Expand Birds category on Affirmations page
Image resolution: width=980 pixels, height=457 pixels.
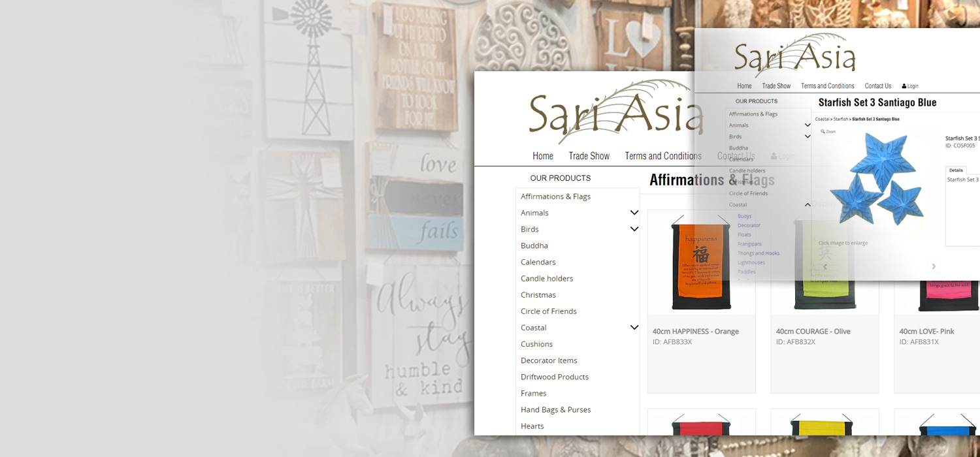[634, 229]
